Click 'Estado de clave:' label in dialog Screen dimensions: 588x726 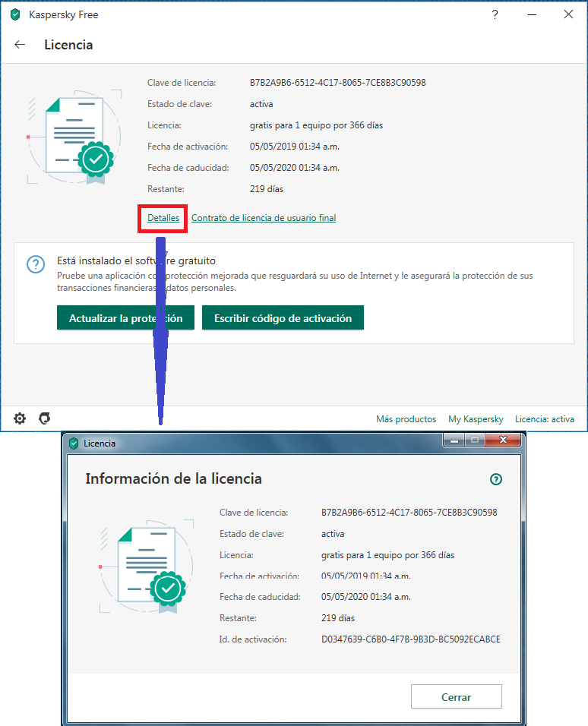click(x=251, y=533)
